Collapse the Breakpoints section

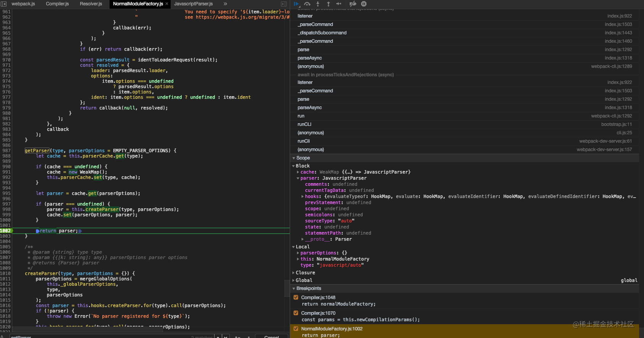coord(294,288)
